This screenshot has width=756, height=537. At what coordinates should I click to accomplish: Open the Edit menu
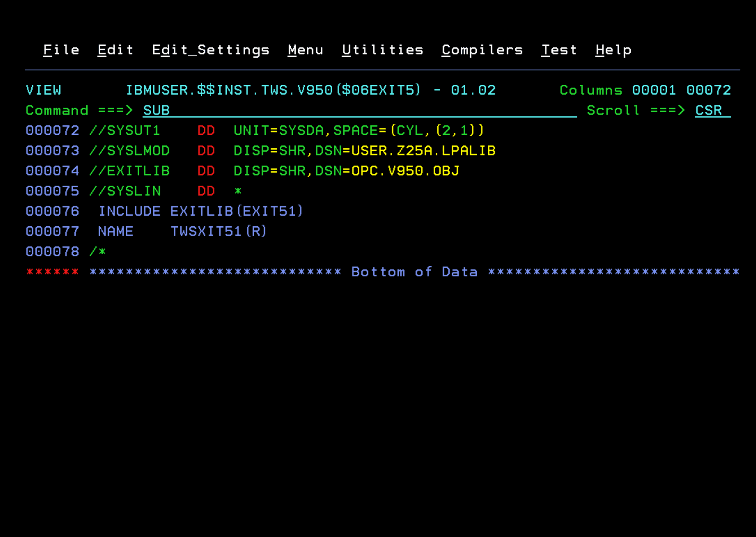(x=115, y=50)
